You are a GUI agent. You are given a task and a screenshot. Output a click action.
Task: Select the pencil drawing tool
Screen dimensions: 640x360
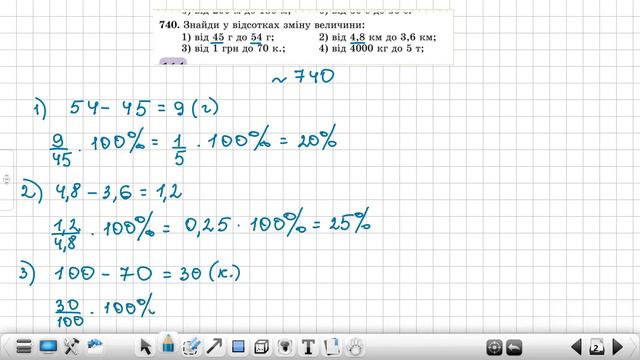pos(168,344)
